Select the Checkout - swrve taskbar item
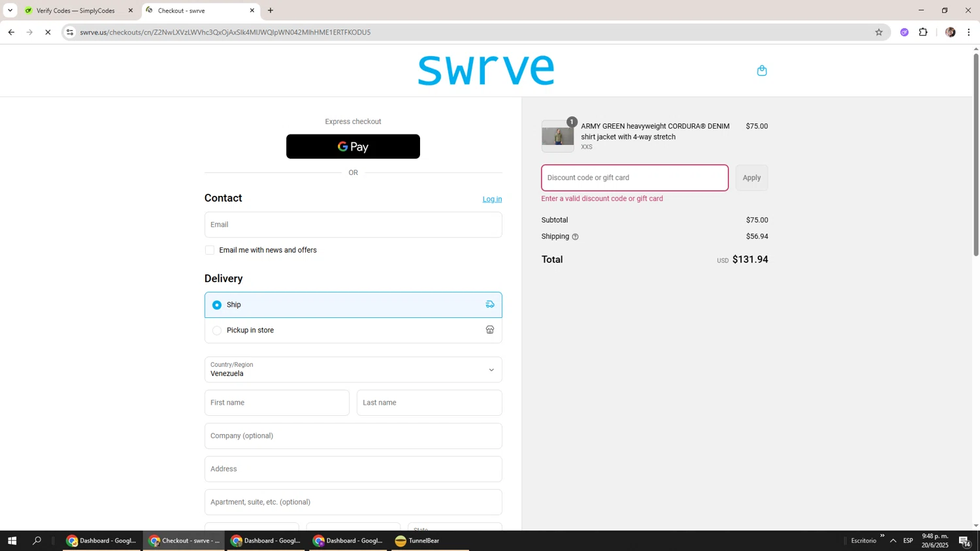Viewport: 980px width, 551px height. (184, 541)
